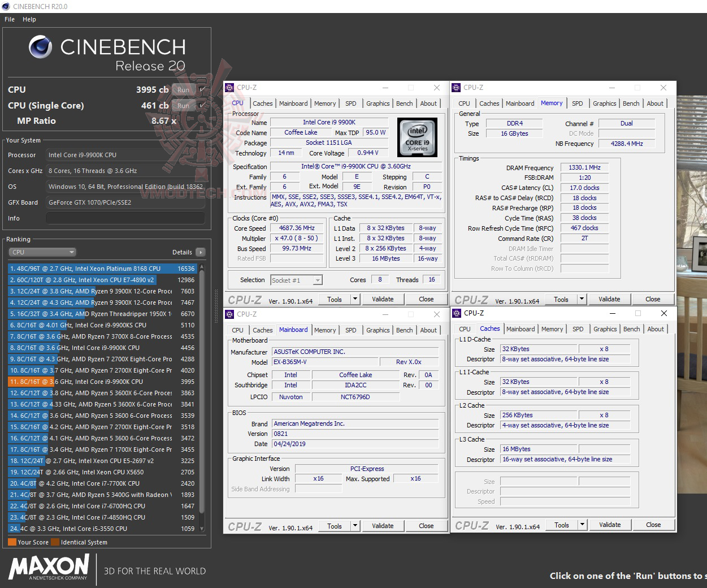Switch to Caches tab in CPU window

coord(262,103)
